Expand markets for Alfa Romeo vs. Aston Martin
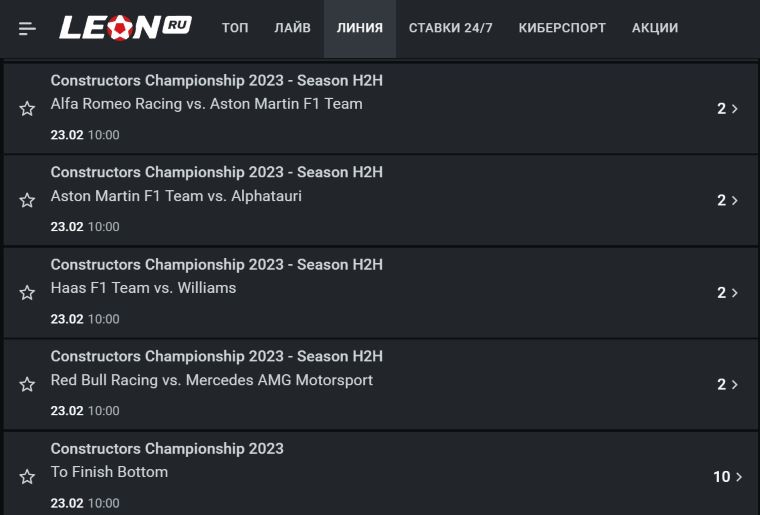Viewport: 760px width, 515px height. pyautogui.click(x=728, y=109)
